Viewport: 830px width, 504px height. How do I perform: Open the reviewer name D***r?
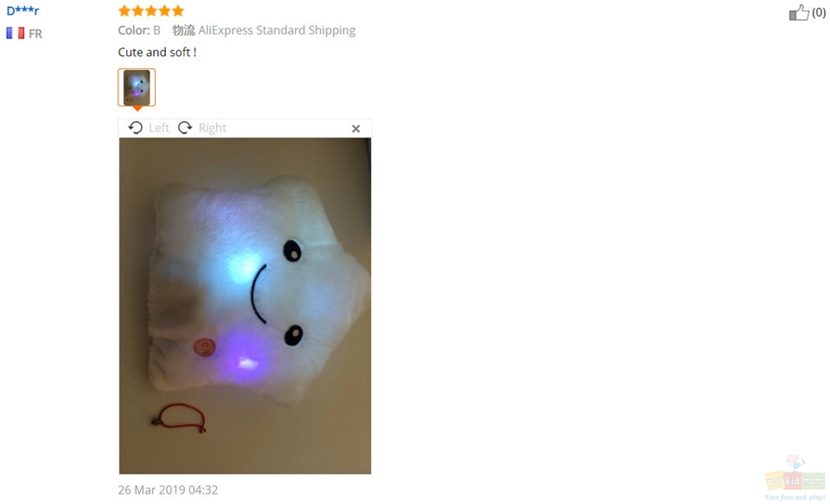(x=22, y=10)
